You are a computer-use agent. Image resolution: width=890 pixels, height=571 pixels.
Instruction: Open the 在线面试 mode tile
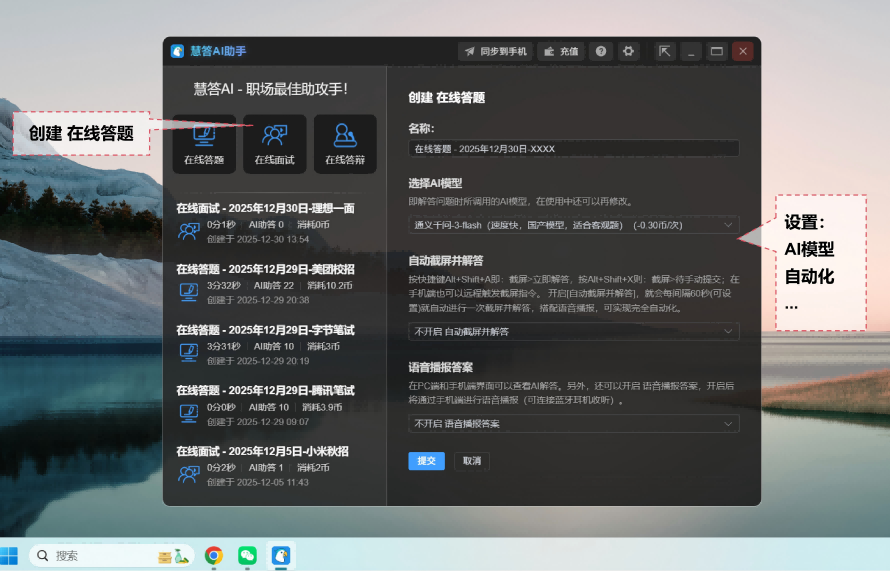point(274,142)
